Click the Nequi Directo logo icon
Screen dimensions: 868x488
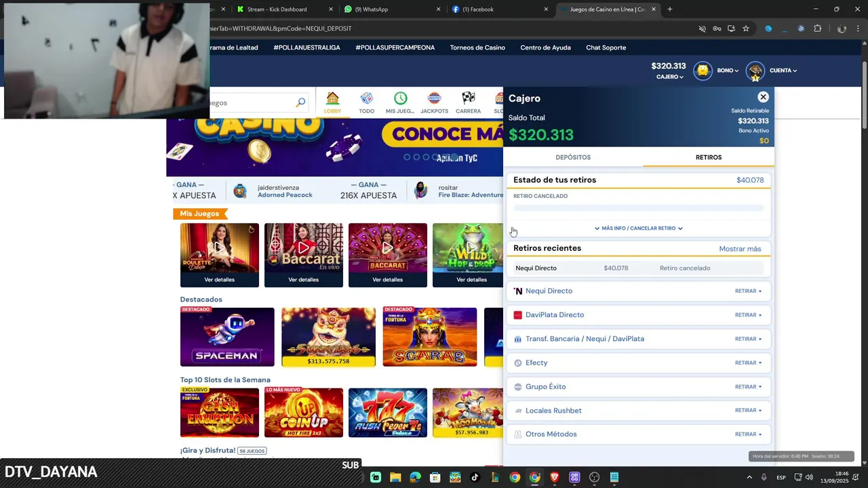click(518, 291)
